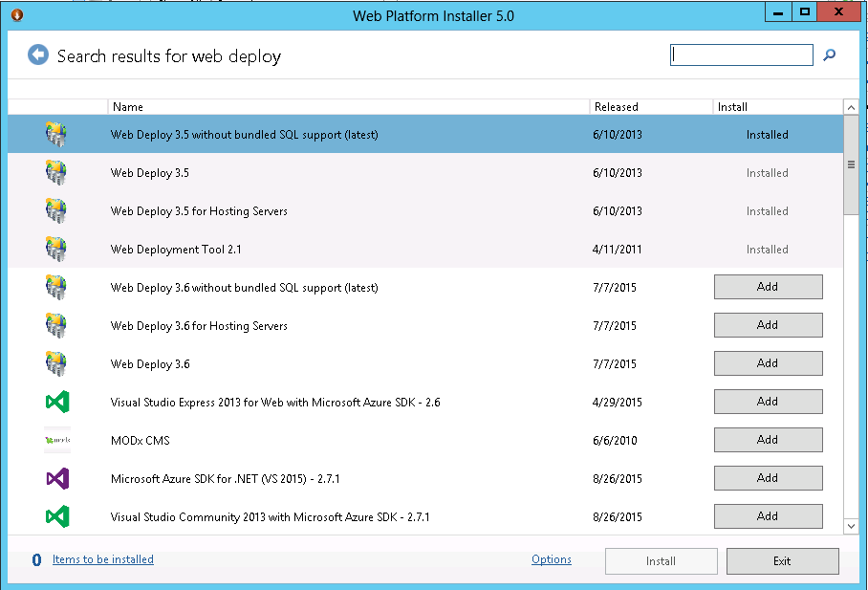Click release date 6/6/2010

click(x=615, y=441)
